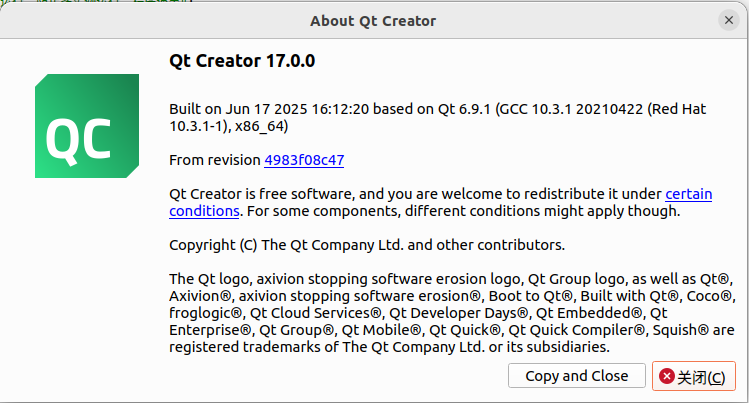Viewport: 749px width, 403px height.
Task: Click the 关闭(C) close button
Action: point(694,376)
